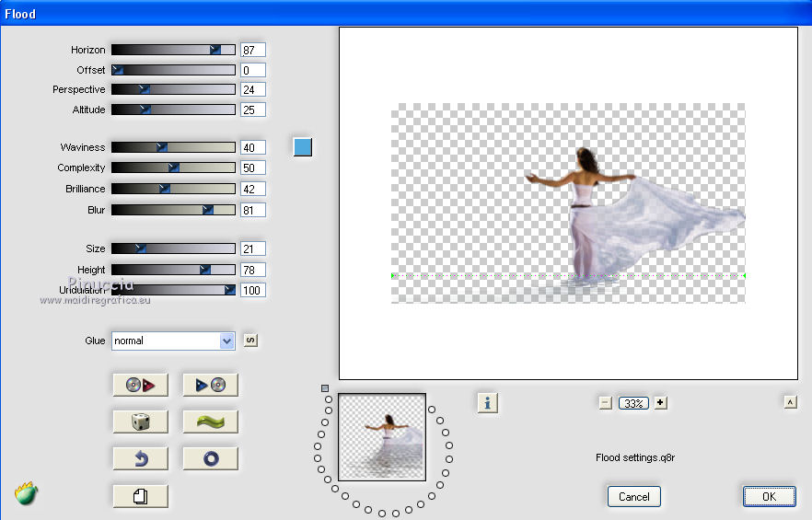This screenshot has width=812, height=520.
Task: Click the Complexity value field showing 50
Action: pyautogui.click(x=252, y=168)
